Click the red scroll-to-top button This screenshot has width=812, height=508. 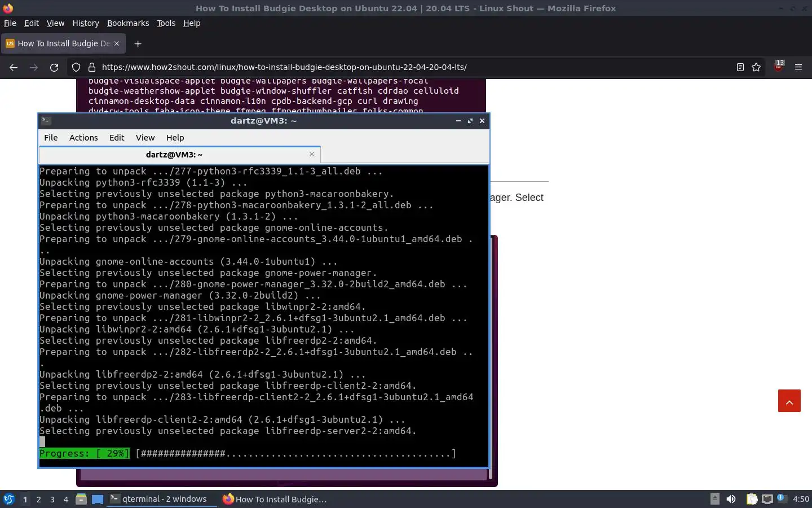pos(789,401)
